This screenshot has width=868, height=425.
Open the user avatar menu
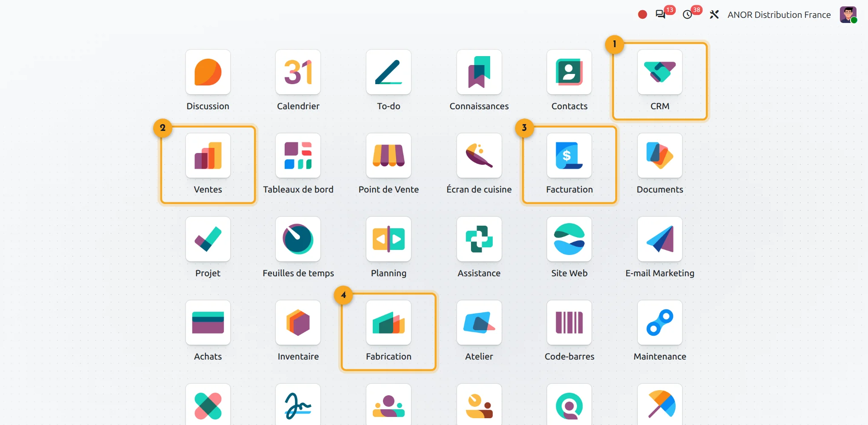848,14
